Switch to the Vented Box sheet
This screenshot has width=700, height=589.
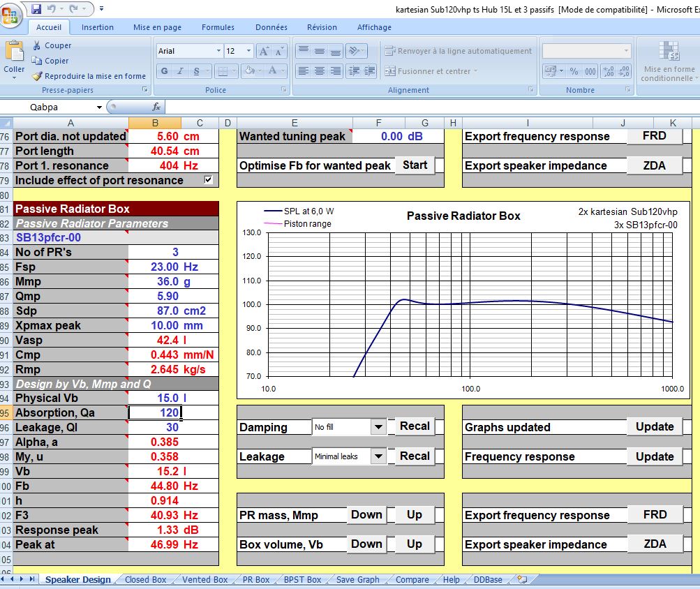pos(205,580)
